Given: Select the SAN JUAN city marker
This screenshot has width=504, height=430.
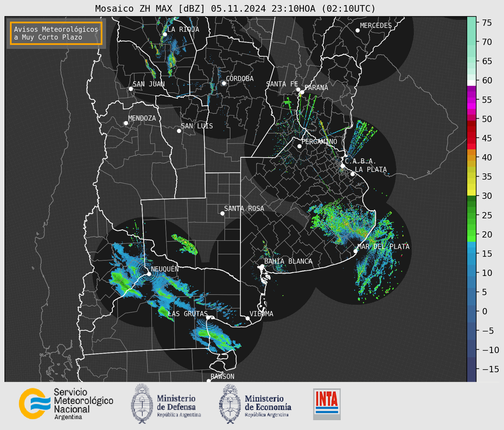Looking at the screenshot, I should pyautogui.click(x=131, y=89).
